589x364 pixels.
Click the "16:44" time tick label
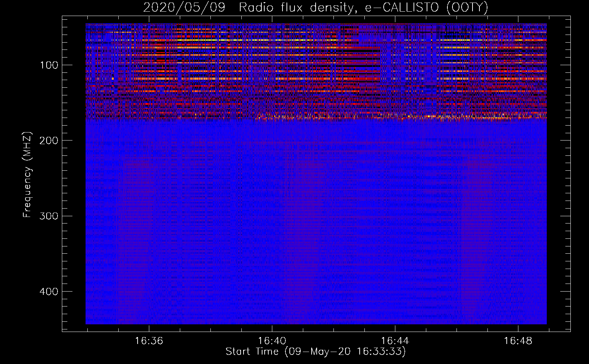395,341
